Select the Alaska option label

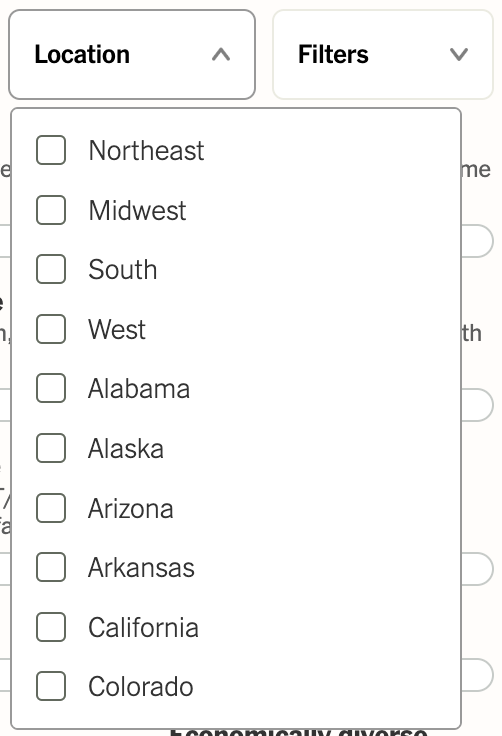(x=126, y=448)
